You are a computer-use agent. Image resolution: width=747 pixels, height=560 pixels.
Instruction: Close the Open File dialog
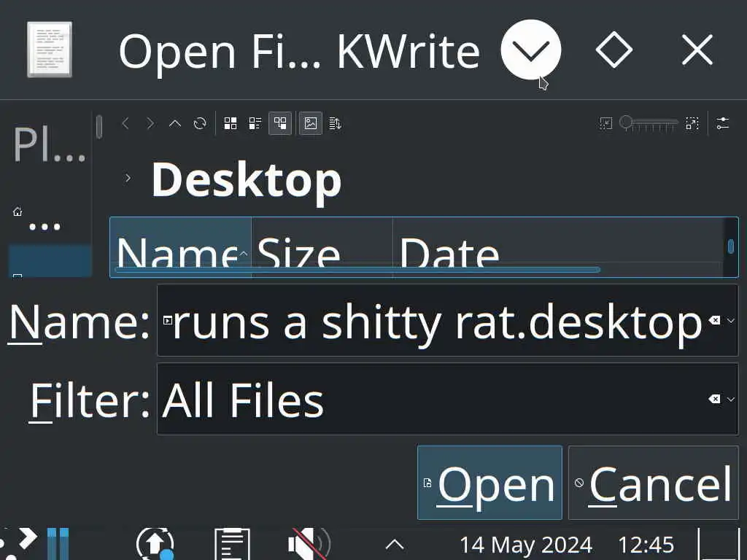click(697, 50)
